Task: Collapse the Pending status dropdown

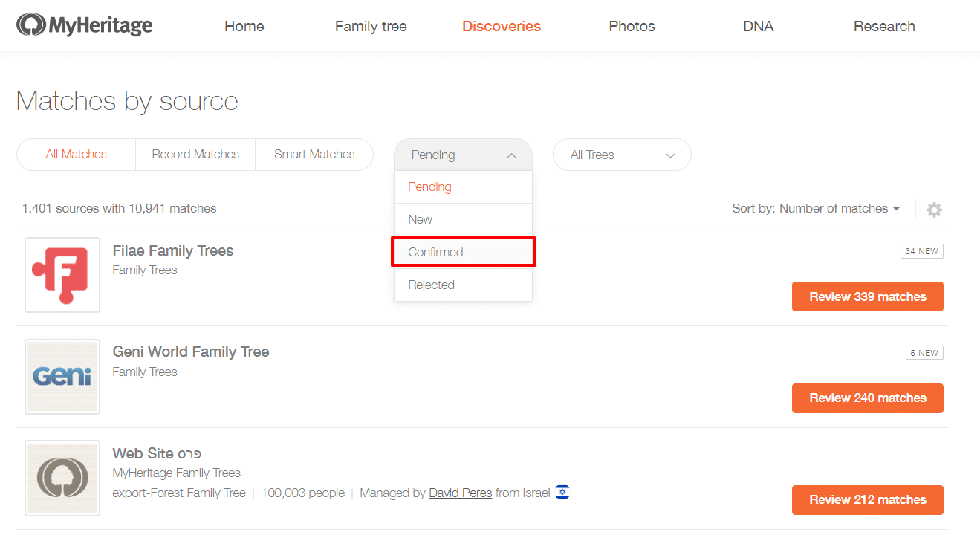Action: tap(463, 155)
